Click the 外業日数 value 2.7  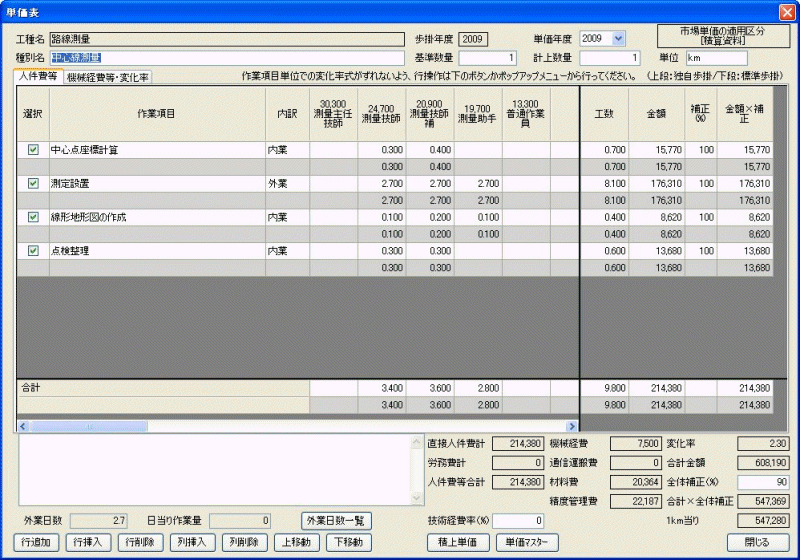[x=99, y=521]
